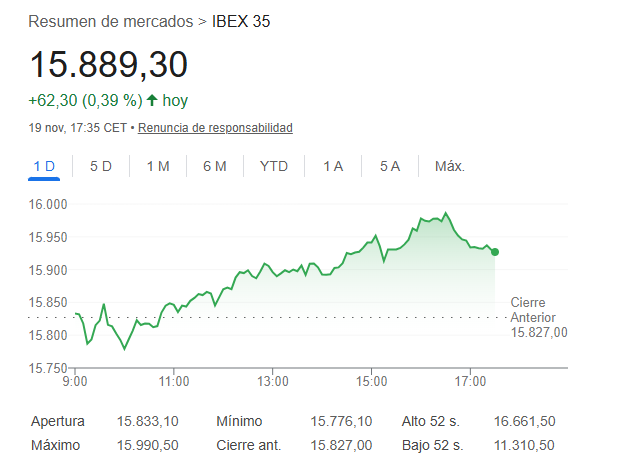The width and height of the screenshot is (621, 469).
Task: Click the green up-arrow icon beside hoy
Action: (152, 100)
